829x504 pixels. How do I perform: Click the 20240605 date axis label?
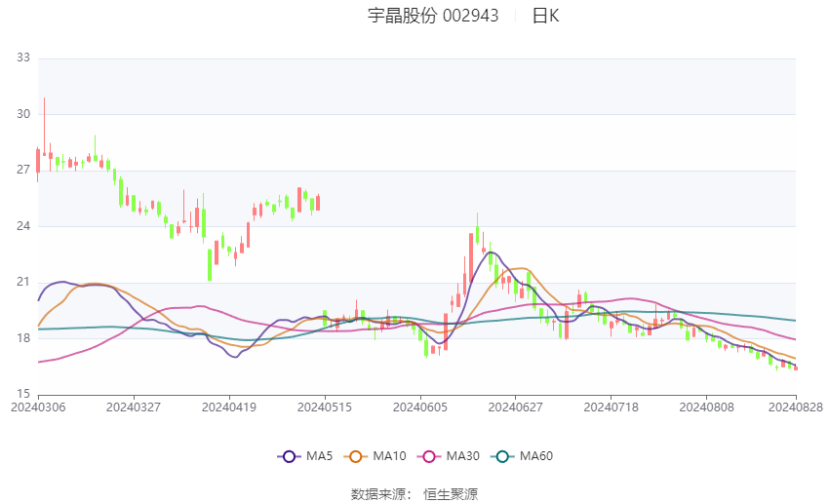[420, 407]
